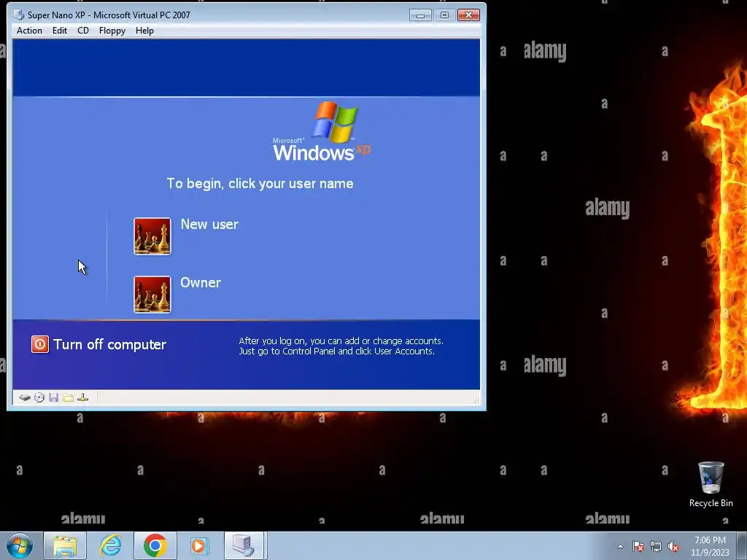Minimize the Virtual PC window
The width and height of the screenshot is (747, 560).
[420, 15]
